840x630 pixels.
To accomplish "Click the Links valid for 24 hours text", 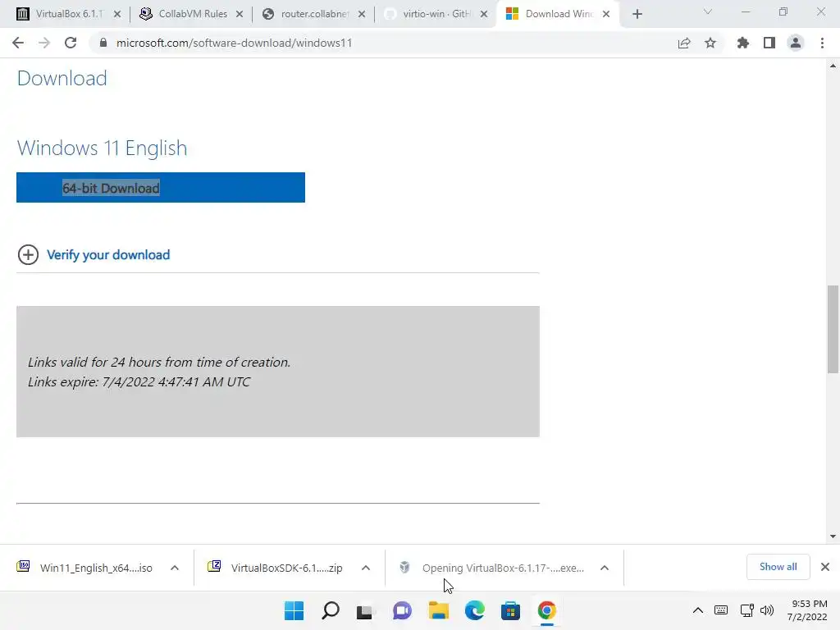I will tap(159, 362).
